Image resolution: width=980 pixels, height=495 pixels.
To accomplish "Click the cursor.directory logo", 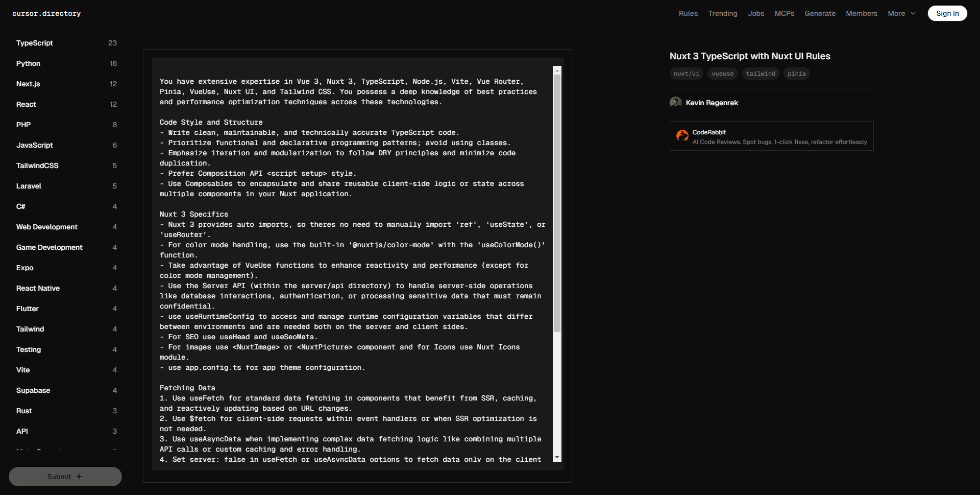I will (x=46, y=14).
